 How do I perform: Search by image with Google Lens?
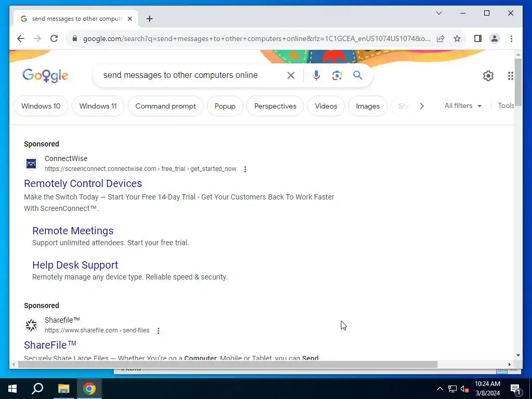[x=337, y=75]
